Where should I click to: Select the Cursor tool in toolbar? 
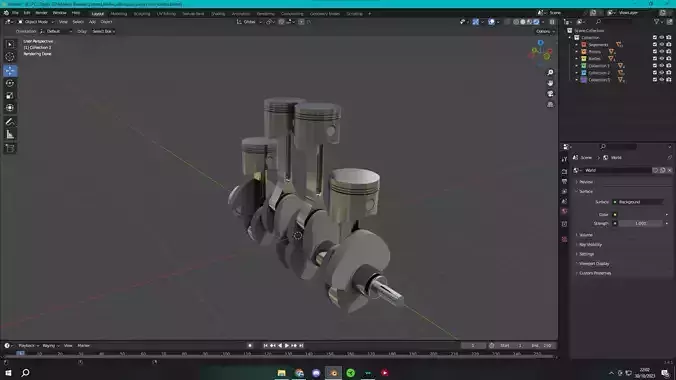(x=10, y=57)
